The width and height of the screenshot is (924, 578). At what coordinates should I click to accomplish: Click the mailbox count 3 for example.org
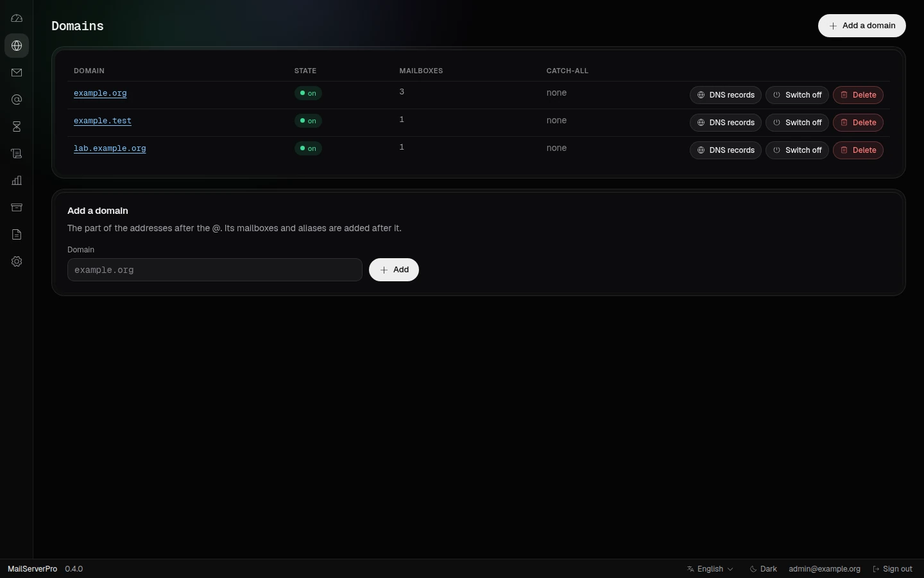coord(402,92)
